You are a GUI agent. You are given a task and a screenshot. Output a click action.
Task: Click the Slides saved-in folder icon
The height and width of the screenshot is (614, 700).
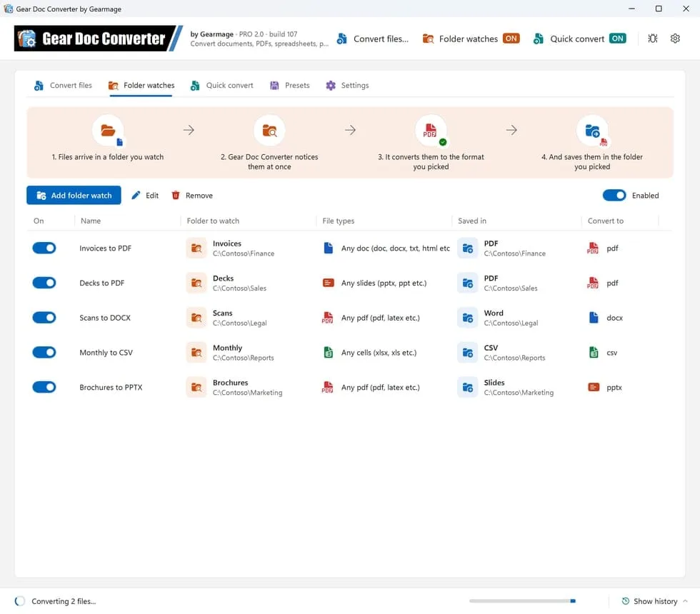click(467, 387)
